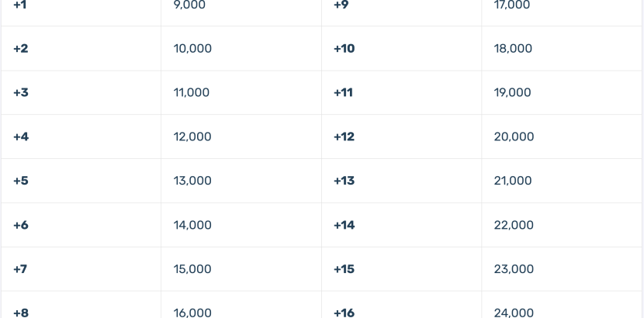Click the +2 row label
This screenshot has height=318, width=644.
pyautogui.click(x=20, y=48)
